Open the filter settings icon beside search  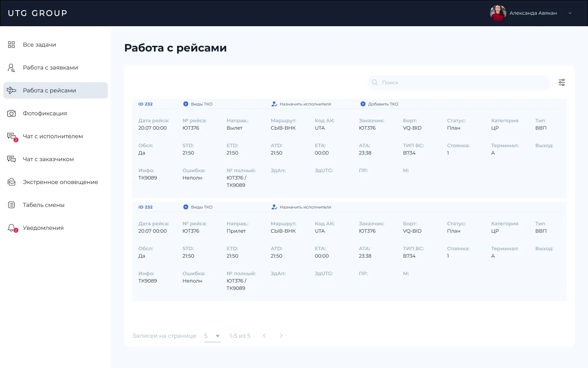point(562,83)
